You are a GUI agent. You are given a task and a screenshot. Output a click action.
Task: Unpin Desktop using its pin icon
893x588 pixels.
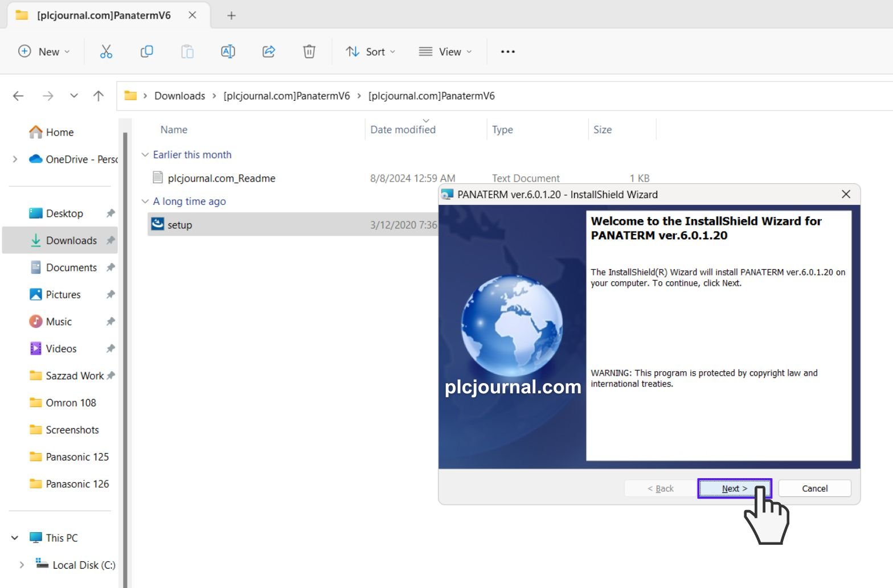click(x=110, y=213)
